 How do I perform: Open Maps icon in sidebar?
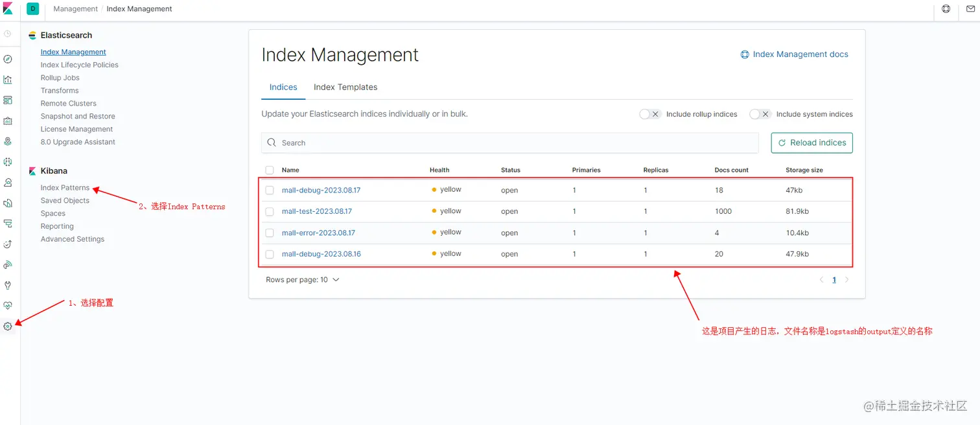coord(8,141)
